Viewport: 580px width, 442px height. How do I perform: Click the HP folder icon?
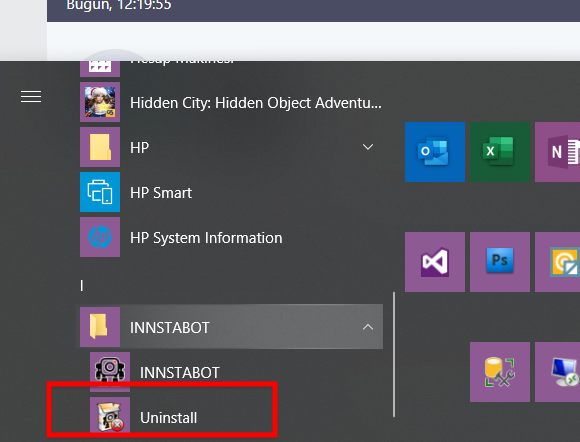tap(100, 147)
